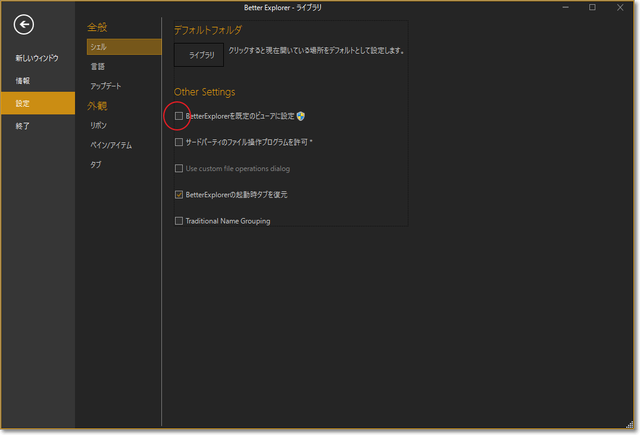
Task: Toggle Use custom file operations dialog checkbox
Action: 179,168
